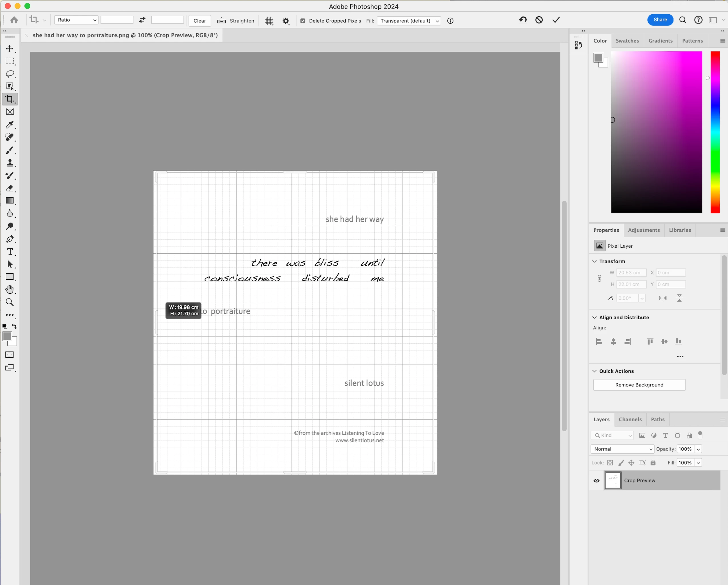The width and height of the screenshot is (728, 585).
Task: Select the Zoom tool
Action: pyautogui.click(x=10, y=302)
